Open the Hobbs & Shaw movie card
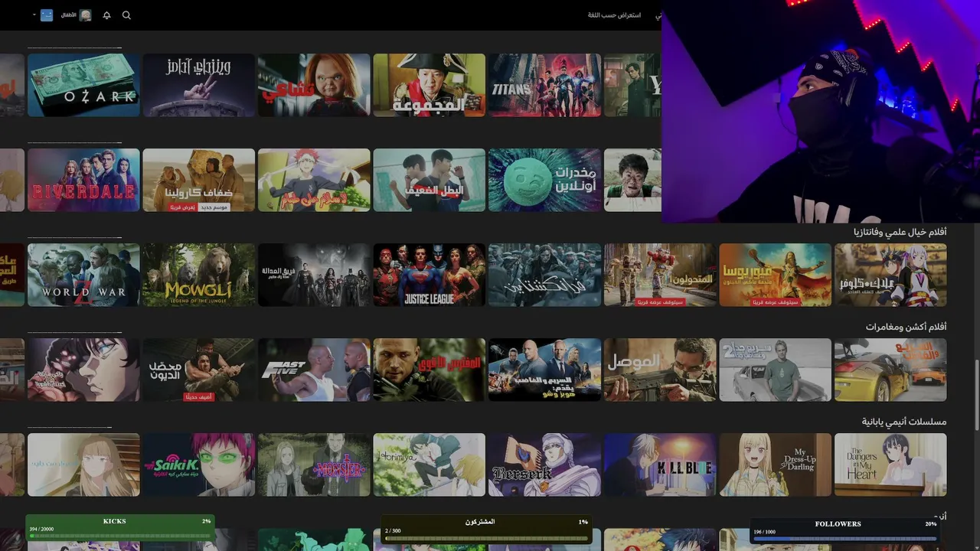 (545, 370)
